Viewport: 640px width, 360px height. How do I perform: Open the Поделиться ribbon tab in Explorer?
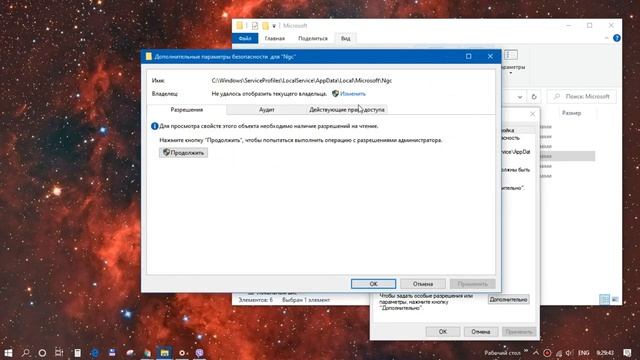pyautogui.click(x=313, y=38)
